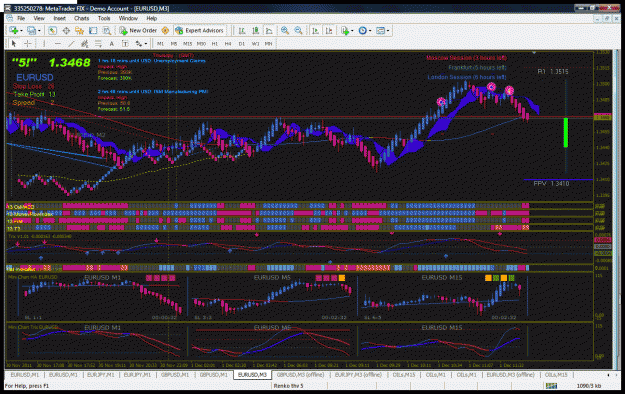Click the Arrows objects icon
This screenshot has height=394, width=625.
point(138,43)
